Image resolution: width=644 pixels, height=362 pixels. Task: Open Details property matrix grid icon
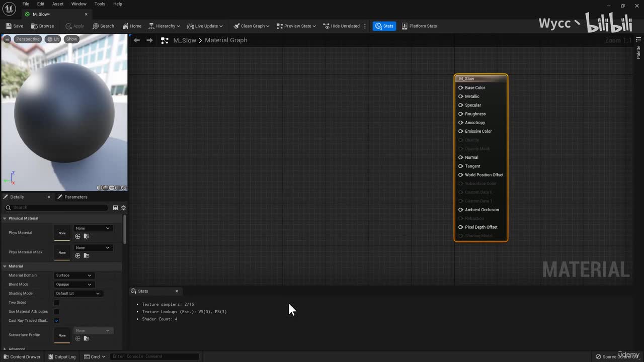(115, 208)
